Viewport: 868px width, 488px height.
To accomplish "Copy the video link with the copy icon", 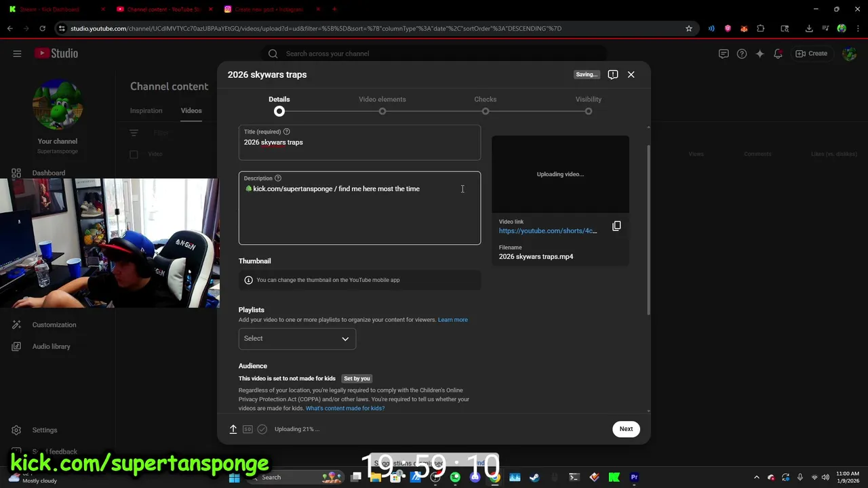I will pyautogui.click(x=616, y=226).
